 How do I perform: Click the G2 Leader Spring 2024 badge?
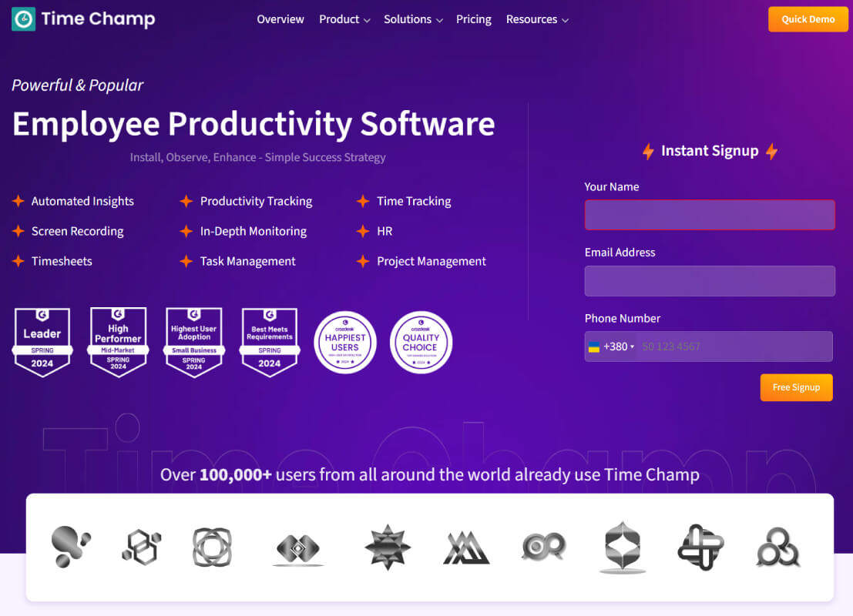42,342
